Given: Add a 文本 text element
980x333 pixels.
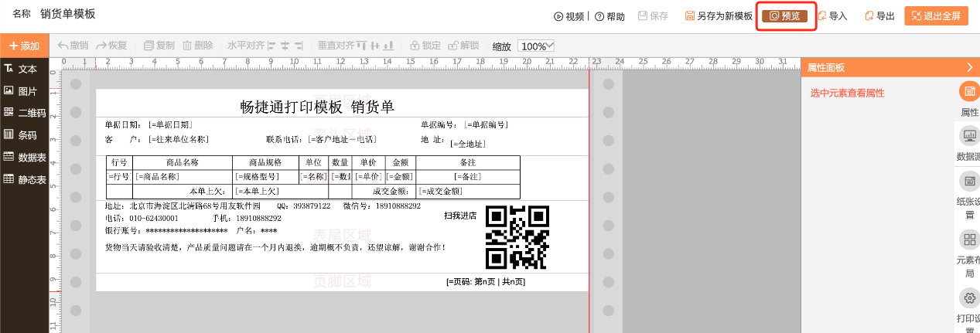Looking at the screenshot, I should pyautogui.click(x=21, y=69).
